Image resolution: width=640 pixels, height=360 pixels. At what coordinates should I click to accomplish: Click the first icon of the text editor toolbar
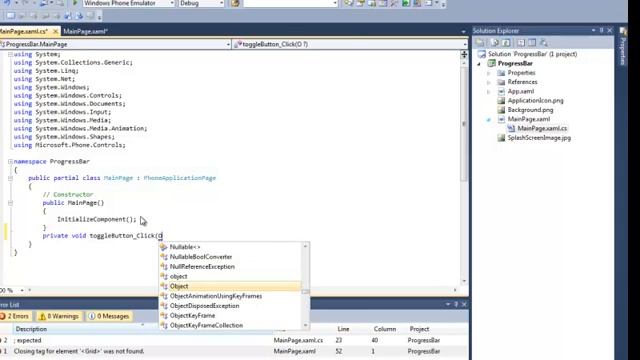pos(11,16)
